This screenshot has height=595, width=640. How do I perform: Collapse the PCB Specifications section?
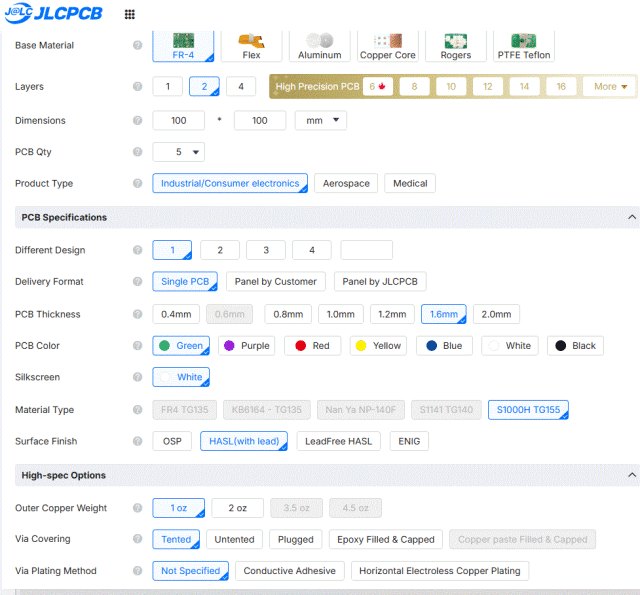[631, 217]
